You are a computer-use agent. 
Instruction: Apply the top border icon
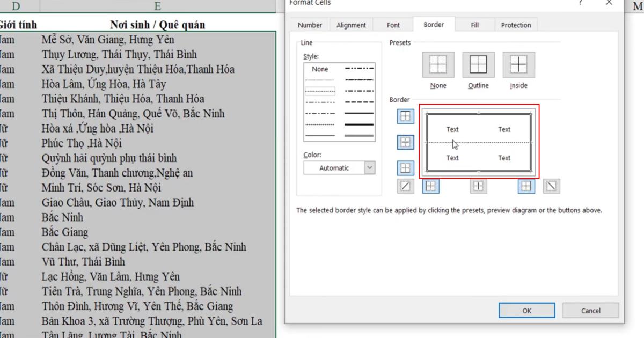point(405,116)
